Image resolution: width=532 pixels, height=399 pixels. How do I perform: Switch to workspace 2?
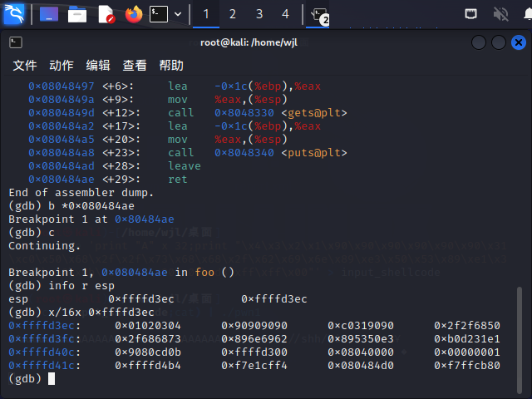tap(233, 14)
